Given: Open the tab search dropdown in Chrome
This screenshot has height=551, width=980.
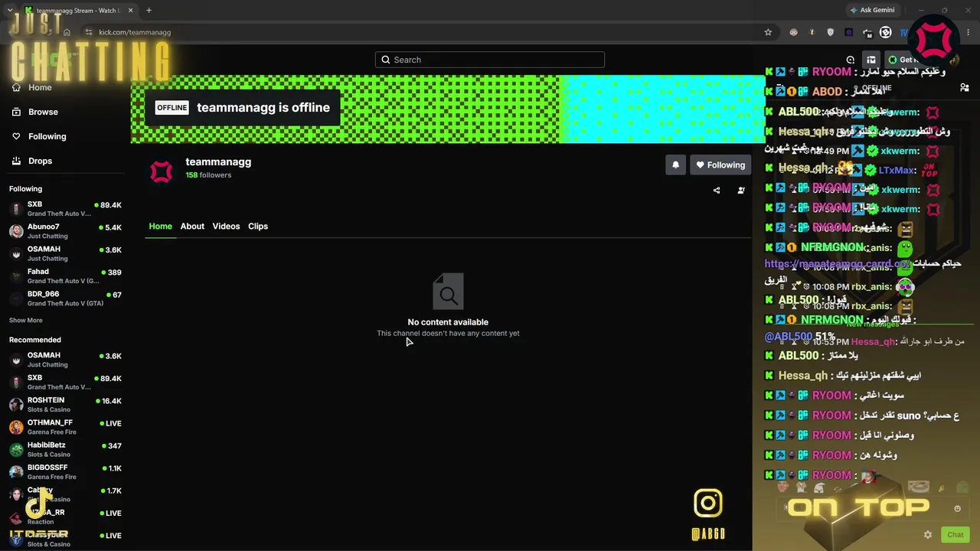Looking at the screenshot, I should click(x=10, y=10).
